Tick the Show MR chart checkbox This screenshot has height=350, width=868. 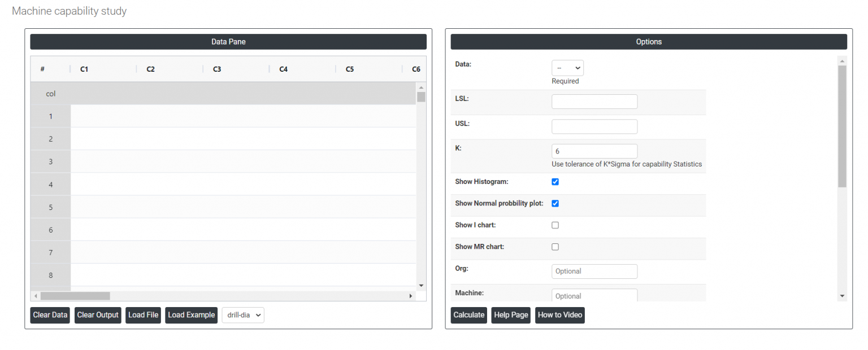click(x=555, y=247)
